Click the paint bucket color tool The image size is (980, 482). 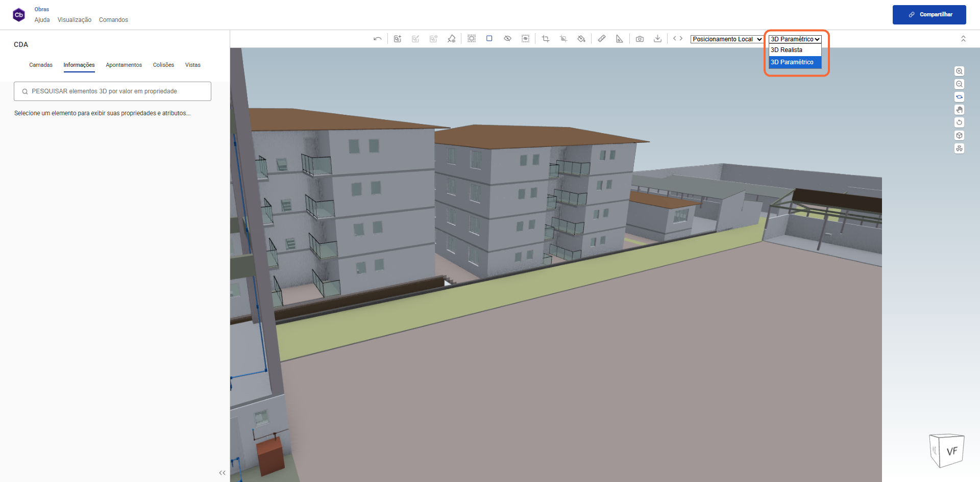pos(581,39)
